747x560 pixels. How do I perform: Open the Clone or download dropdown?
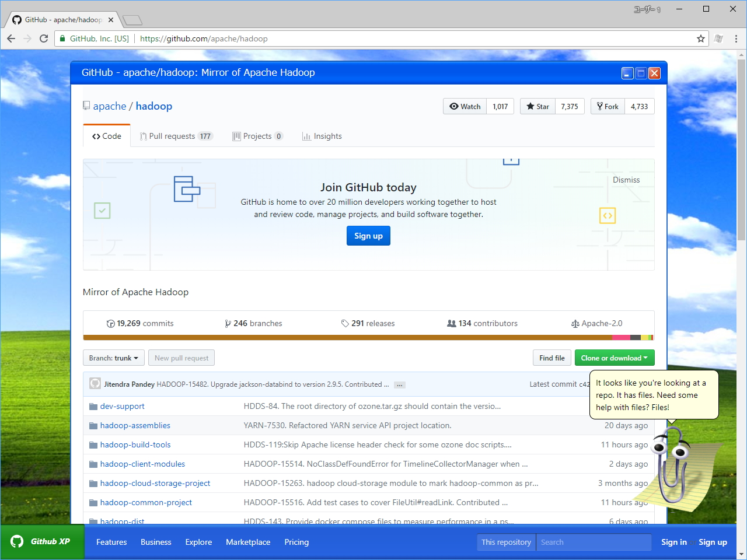pos(615,358)
